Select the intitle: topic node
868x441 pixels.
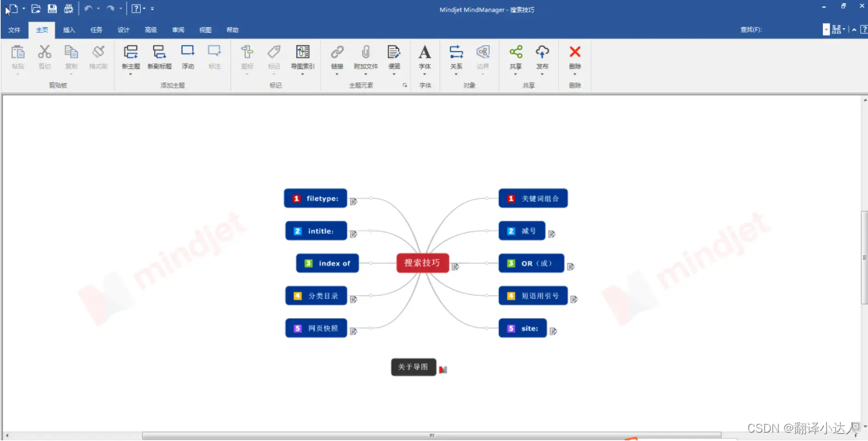point(316,231)
